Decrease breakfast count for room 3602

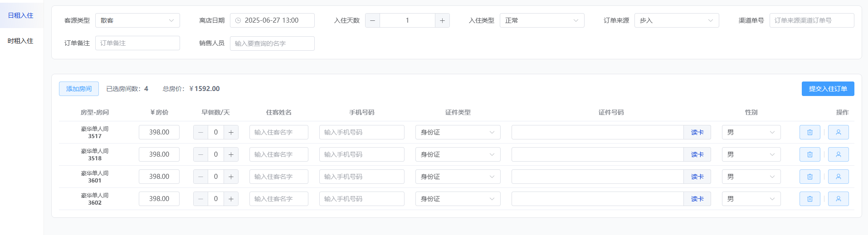201,199
